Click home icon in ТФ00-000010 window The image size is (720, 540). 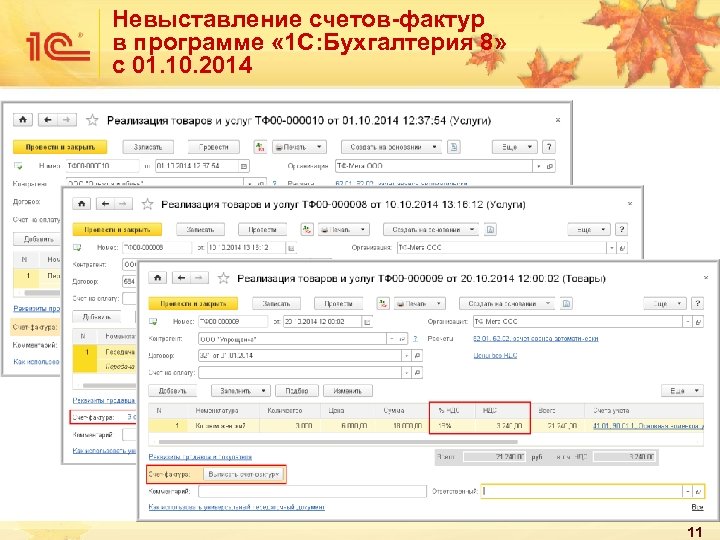tap(22, 120)
